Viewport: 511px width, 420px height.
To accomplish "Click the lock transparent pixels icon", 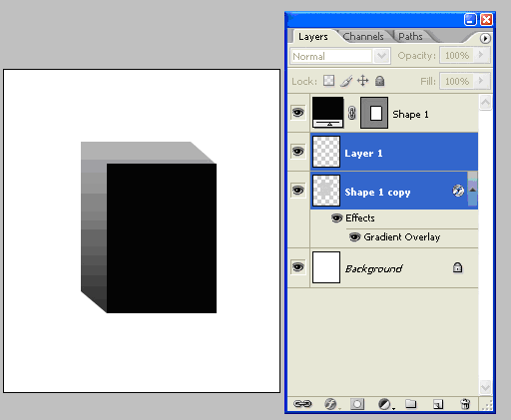I will coord(328,81).
